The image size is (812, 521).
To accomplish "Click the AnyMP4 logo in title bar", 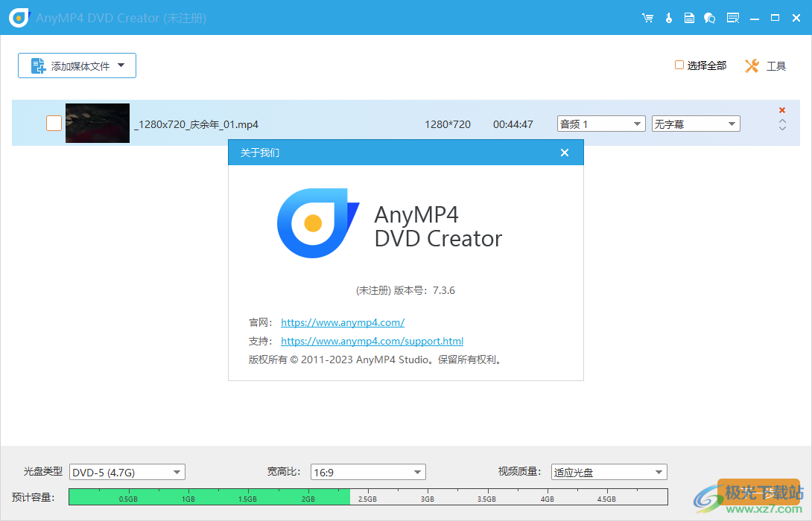I will (x=19, y=18).
